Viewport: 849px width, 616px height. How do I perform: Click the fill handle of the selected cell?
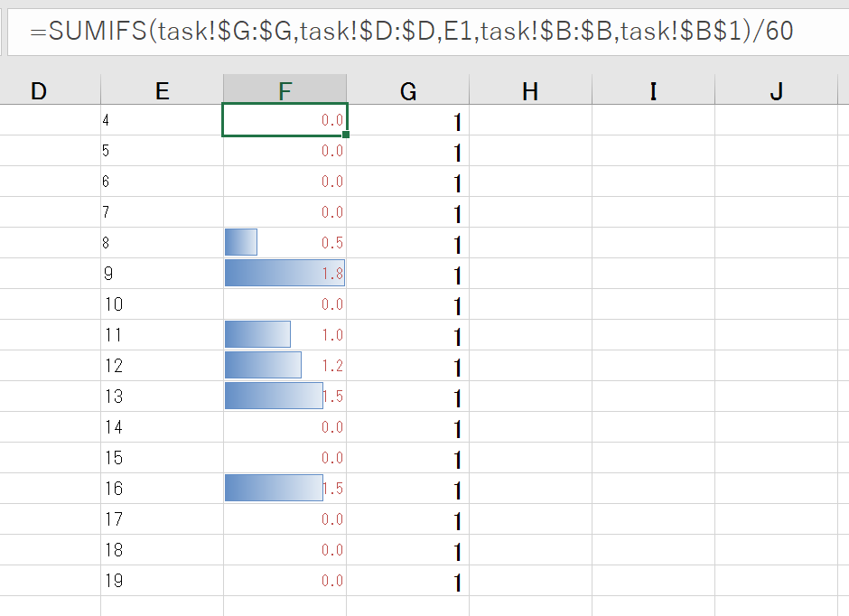point(346,135)
